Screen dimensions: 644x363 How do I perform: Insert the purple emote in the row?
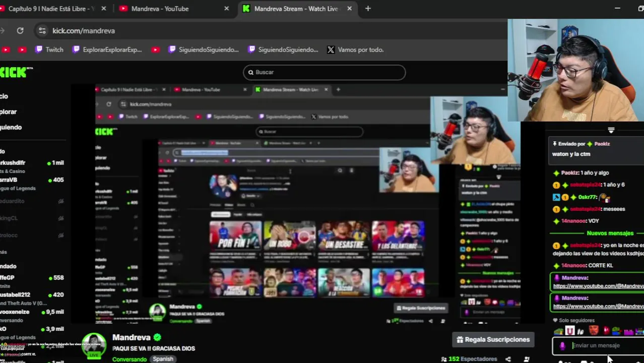[x=629, y=331]
